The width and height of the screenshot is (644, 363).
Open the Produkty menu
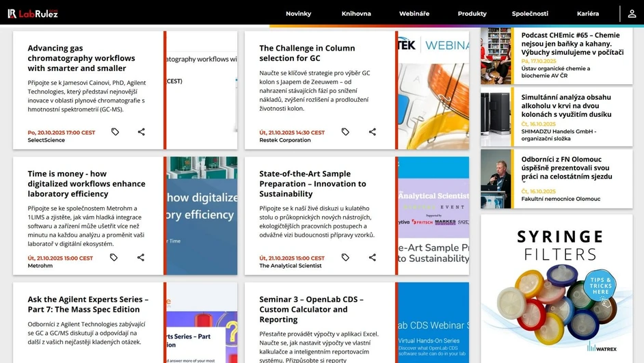tap(472, 14)
